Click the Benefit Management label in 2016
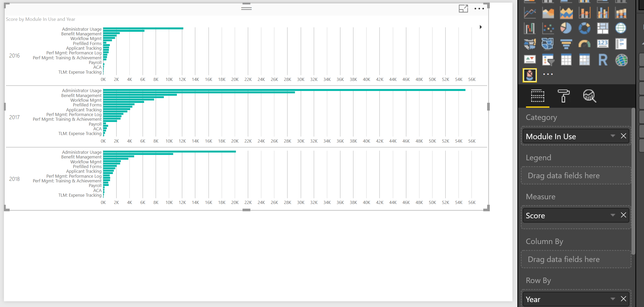The image size is (644, 307). click(81, 34)
